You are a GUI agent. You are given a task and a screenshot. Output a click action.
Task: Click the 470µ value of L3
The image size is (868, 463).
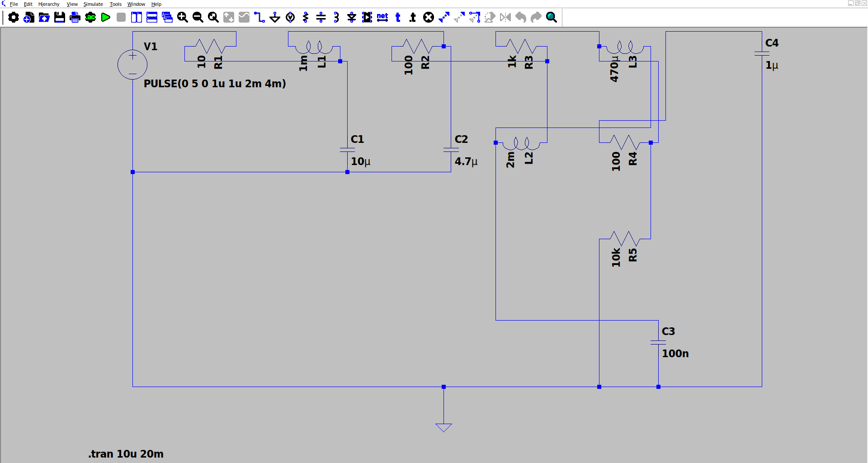(614, 69)
